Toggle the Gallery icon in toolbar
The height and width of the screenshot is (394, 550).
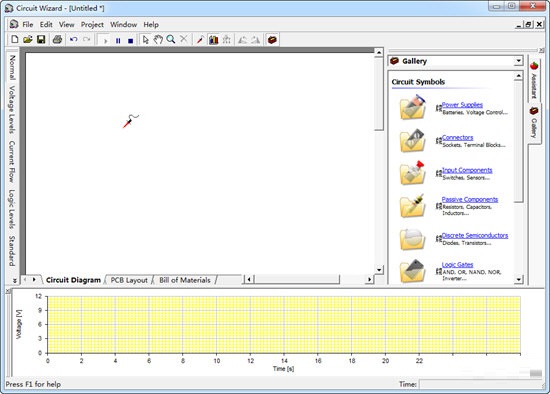tap(272, 40)
